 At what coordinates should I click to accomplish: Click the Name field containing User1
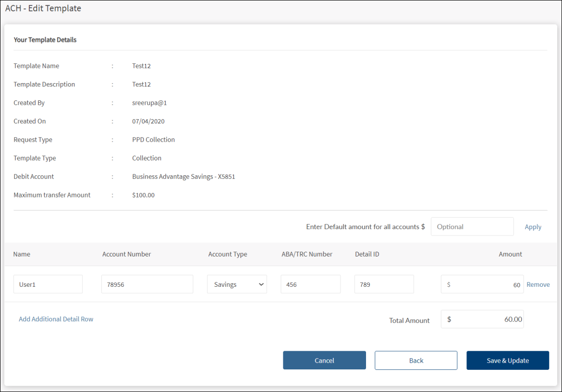coord(48,284)
